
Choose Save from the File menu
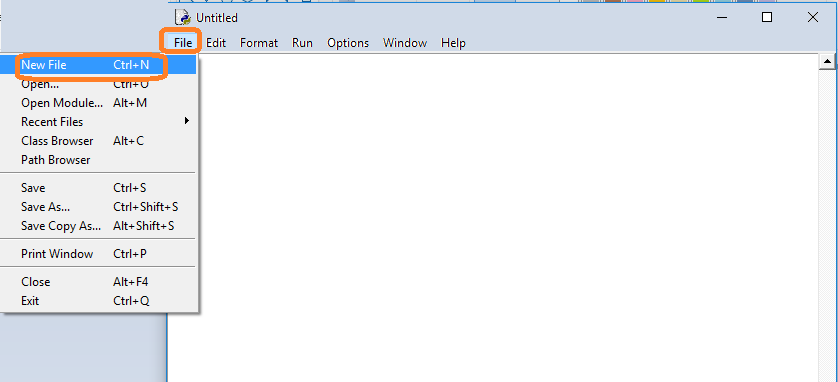tap(98, 188)
